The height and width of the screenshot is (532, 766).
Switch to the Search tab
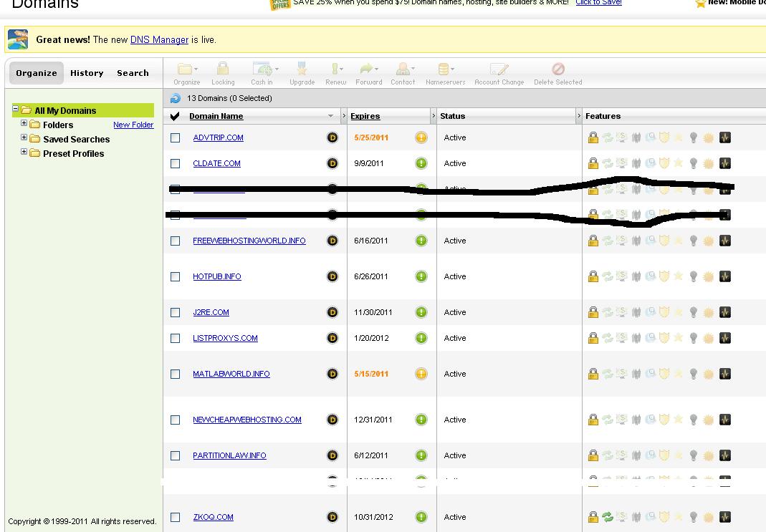tap(133, 73)
